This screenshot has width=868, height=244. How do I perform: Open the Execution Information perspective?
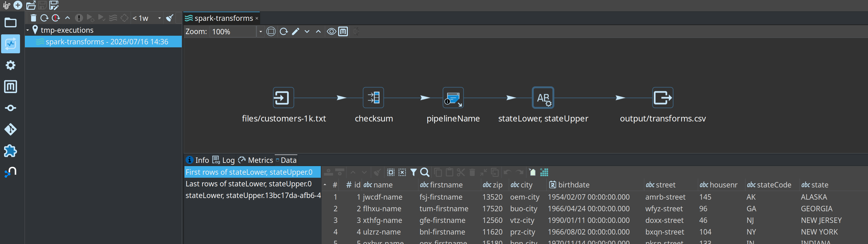(x=11, y=44)
